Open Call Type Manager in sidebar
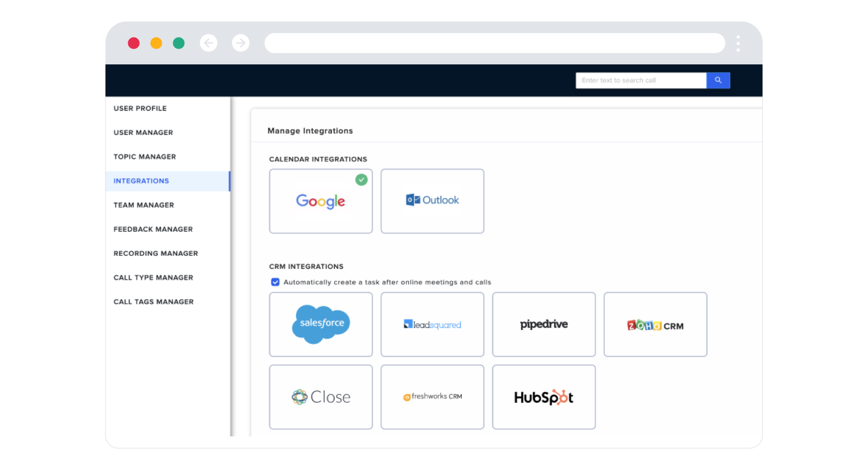Image resolution: width=868 pixels, height=469 pixels. [x=153, y=278]
